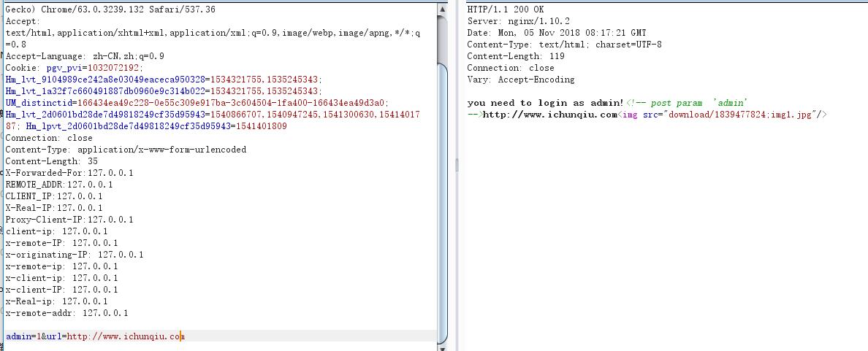Screen dimensions: 868x351
Task: Click the x-remote-addr header line
Action: (x=66, y=313)
